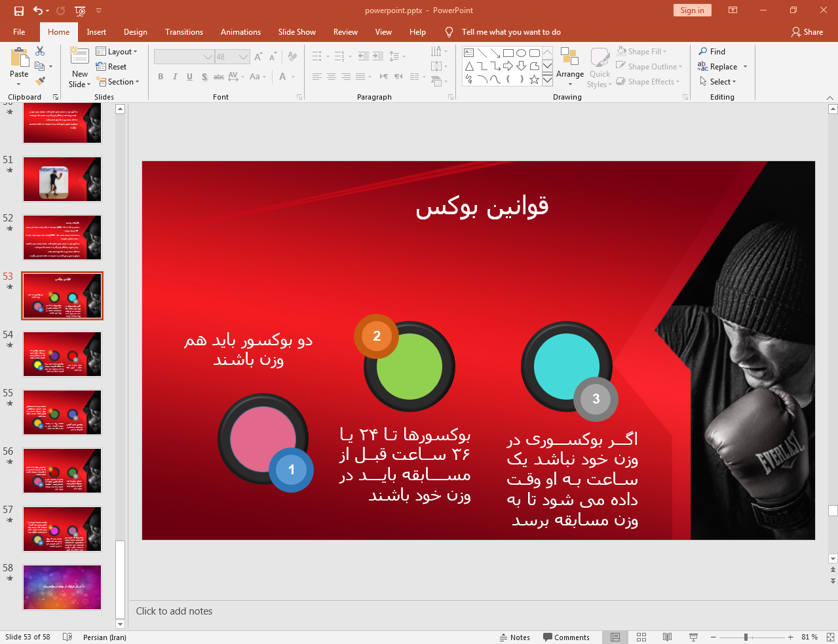Viewport: 838px width, 644px height.
Task: Click the Reset slide button
Action: click(111, 67)
